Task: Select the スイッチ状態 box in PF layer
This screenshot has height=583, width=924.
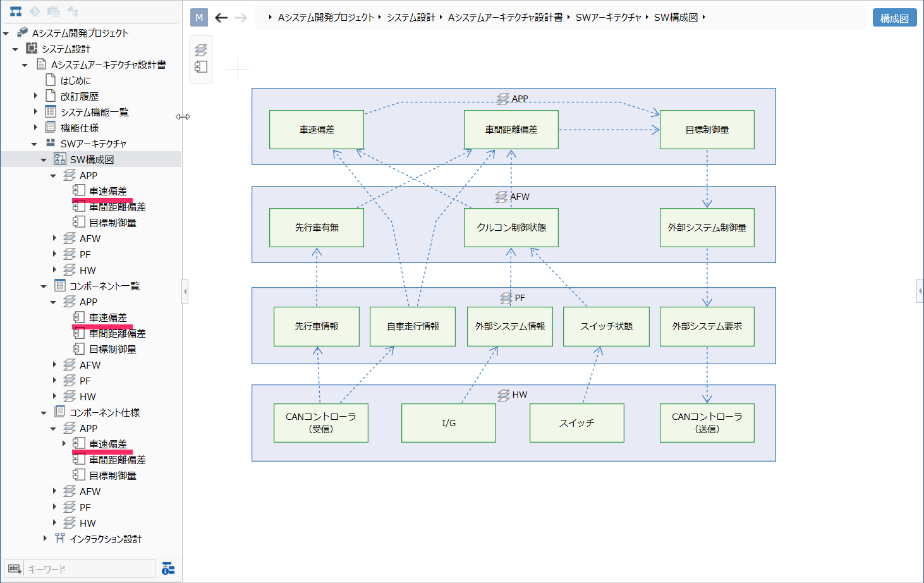Action: click(x=606, y=326)
